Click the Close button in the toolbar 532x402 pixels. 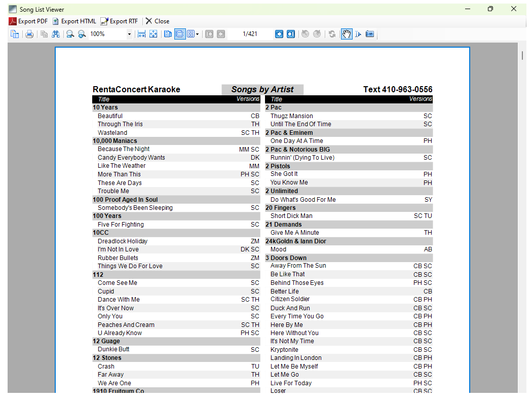click(158, 21)
